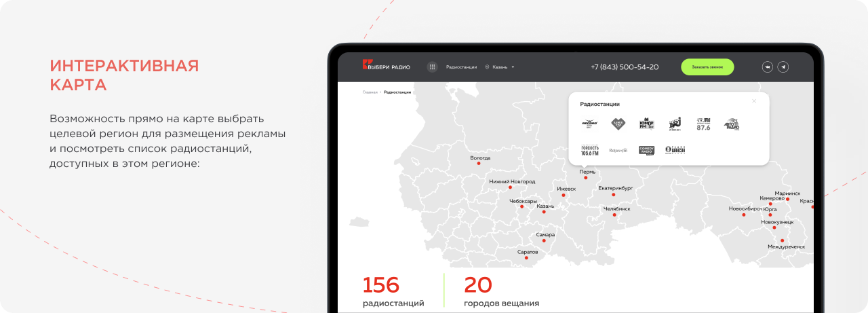Open the Радиостанции header menu item
The height and width of the screenshot is (313, 868).
tap(461, 67)
